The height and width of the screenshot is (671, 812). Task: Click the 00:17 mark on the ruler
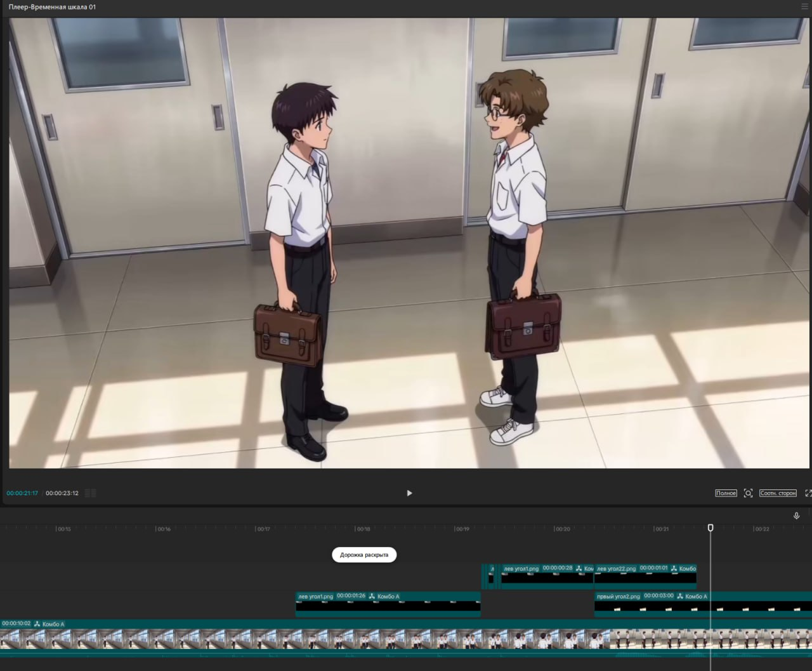[x=263, y=529]
